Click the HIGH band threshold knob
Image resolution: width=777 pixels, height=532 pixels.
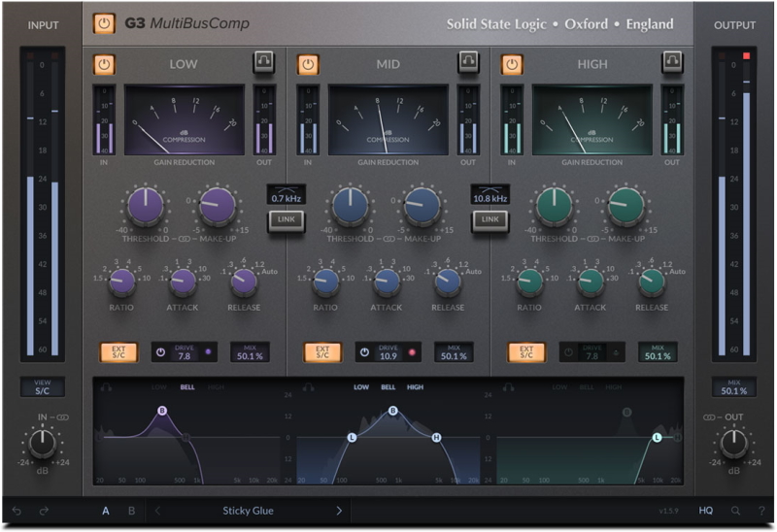pyautogui.click(x=554, y=206)
